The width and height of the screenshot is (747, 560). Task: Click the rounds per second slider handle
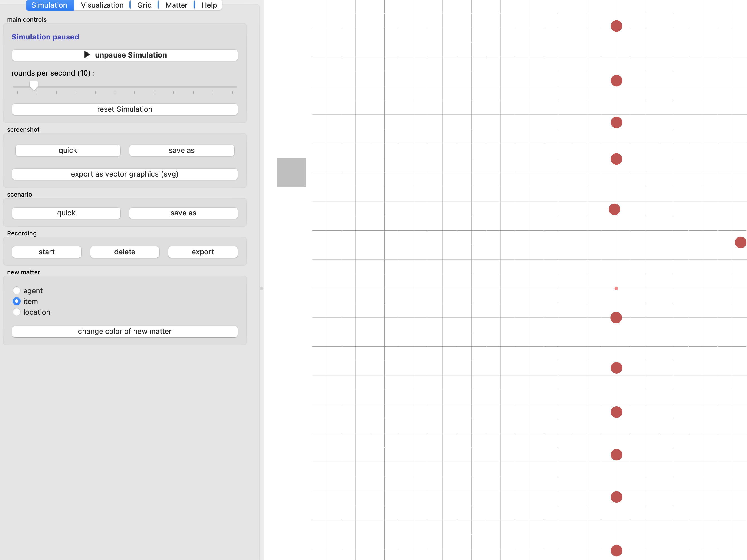pos(34,85)
